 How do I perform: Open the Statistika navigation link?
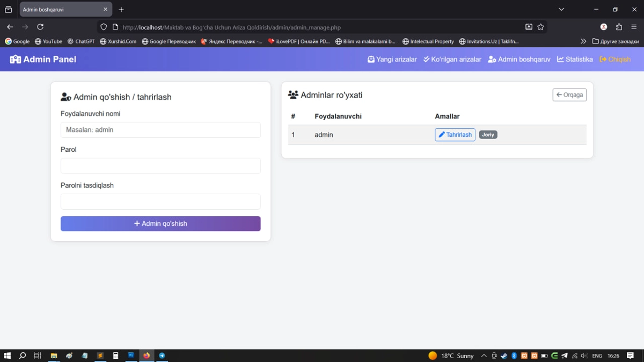pyautogui.click(x=575, y=60)
